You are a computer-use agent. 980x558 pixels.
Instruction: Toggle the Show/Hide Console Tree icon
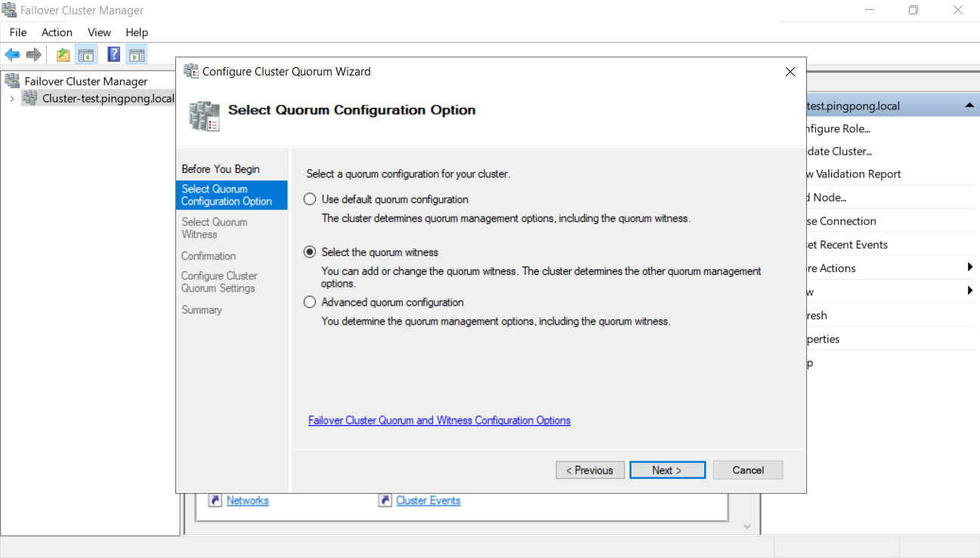click(86, 54)
